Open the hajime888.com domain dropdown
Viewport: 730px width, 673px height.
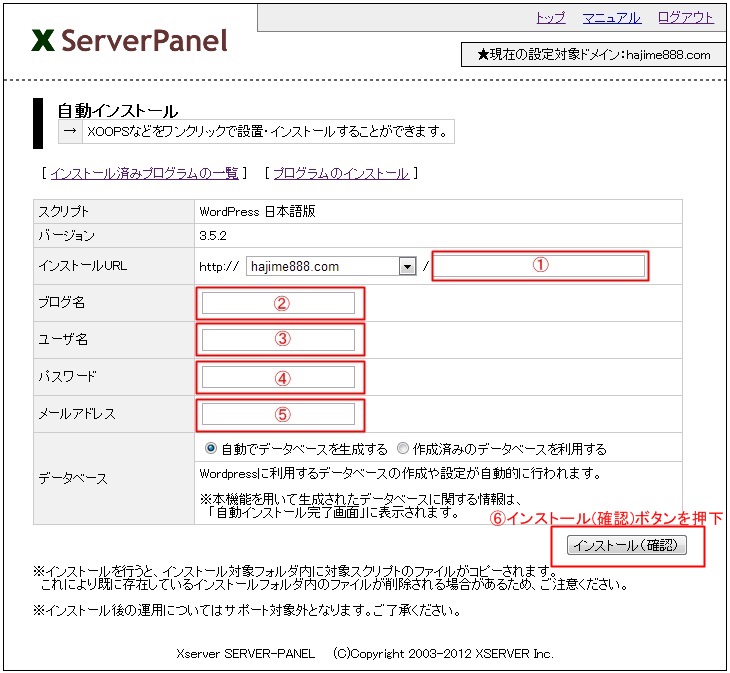(331, 266)
